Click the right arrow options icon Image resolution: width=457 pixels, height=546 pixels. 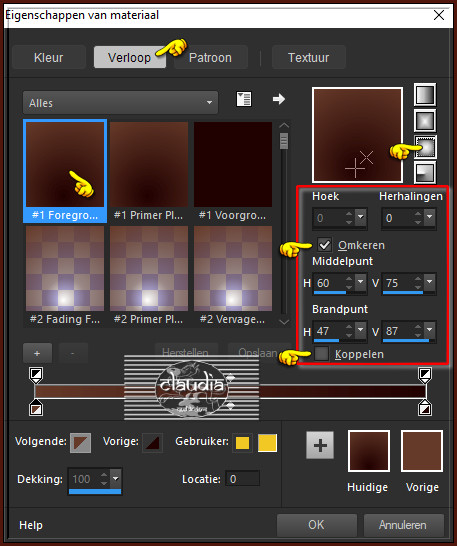click(279, 99)
